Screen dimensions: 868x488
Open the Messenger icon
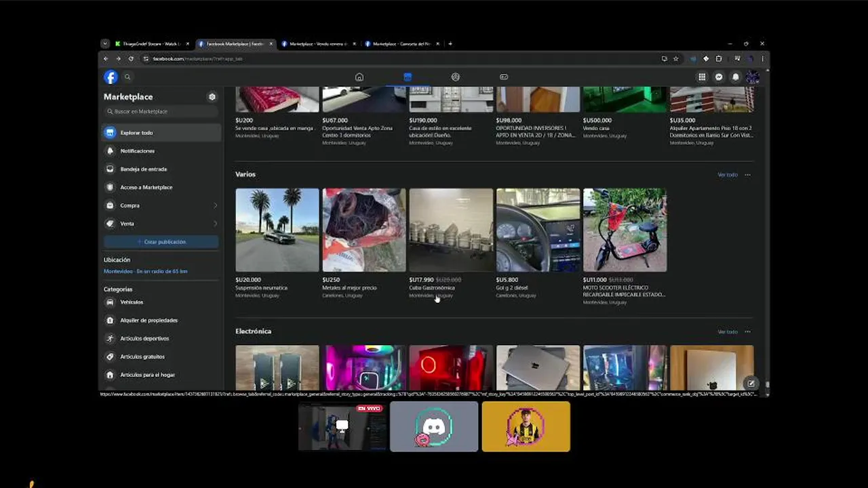[x=719, y=77]
